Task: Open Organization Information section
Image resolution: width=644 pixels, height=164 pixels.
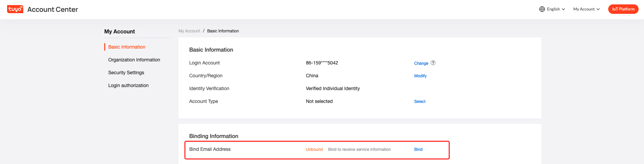Action: [134, 60]
